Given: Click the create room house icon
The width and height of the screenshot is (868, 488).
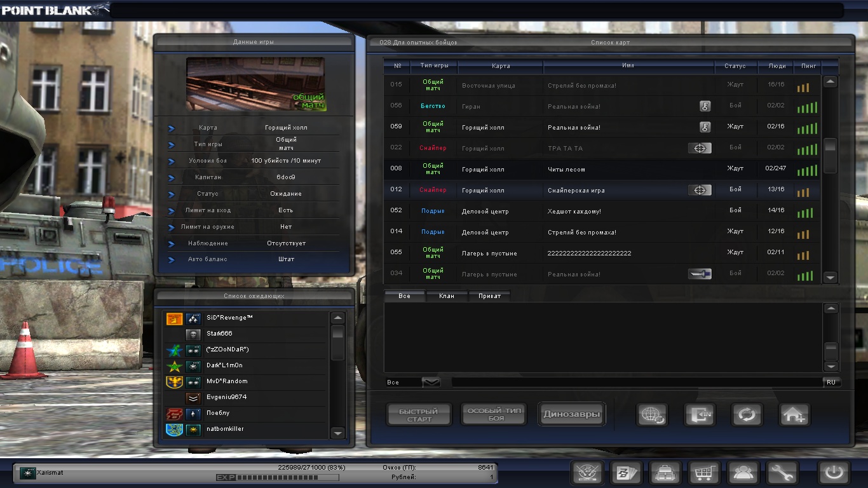Looking at the screenshot, I should click(x=794, y=415).
